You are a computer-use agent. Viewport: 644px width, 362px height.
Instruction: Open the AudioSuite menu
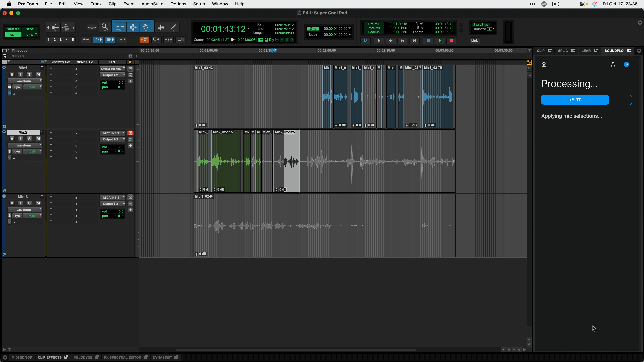pyautogui.click(x=152, y=4)
